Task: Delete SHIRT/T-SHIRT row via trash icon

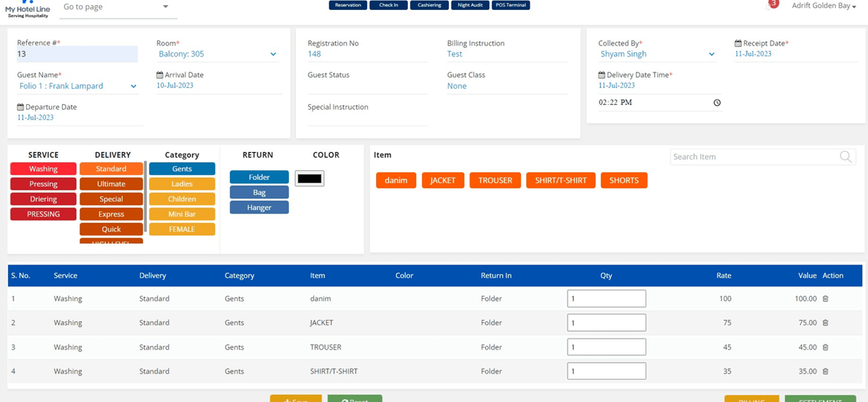Action: 825,371
